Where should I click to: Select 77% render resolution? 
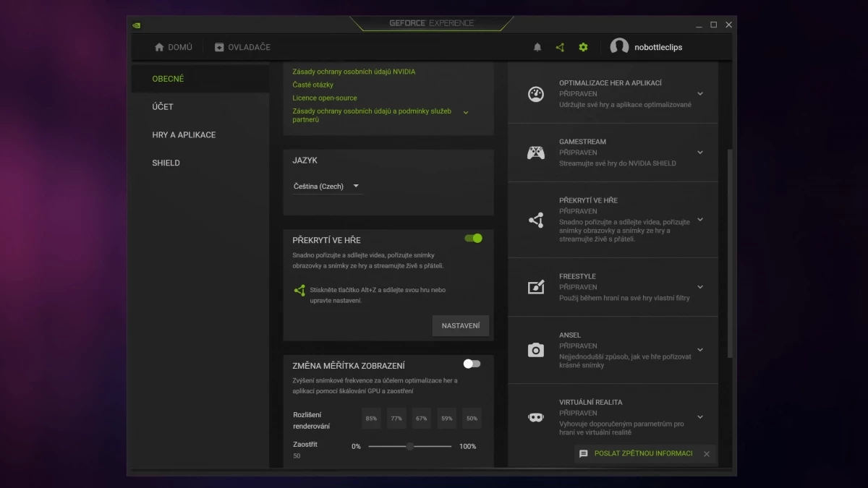point(396,419)
